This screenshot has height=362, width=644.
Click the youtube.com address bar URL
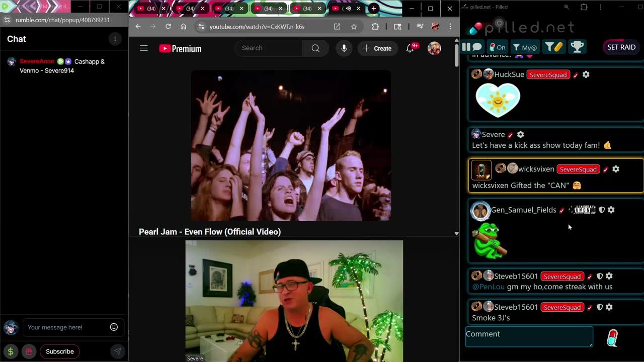coord(257,27)
